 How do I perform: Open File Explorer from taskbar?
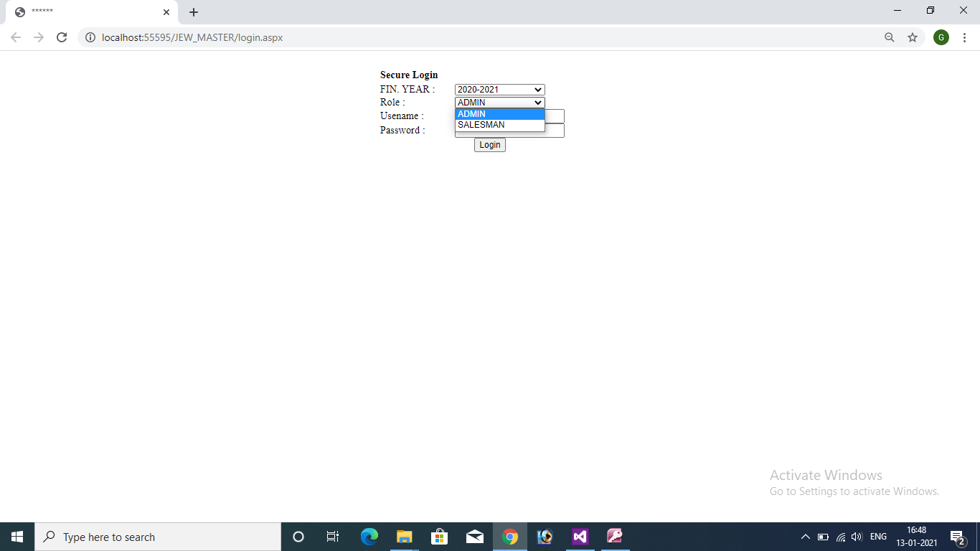[x=405, y=537]
